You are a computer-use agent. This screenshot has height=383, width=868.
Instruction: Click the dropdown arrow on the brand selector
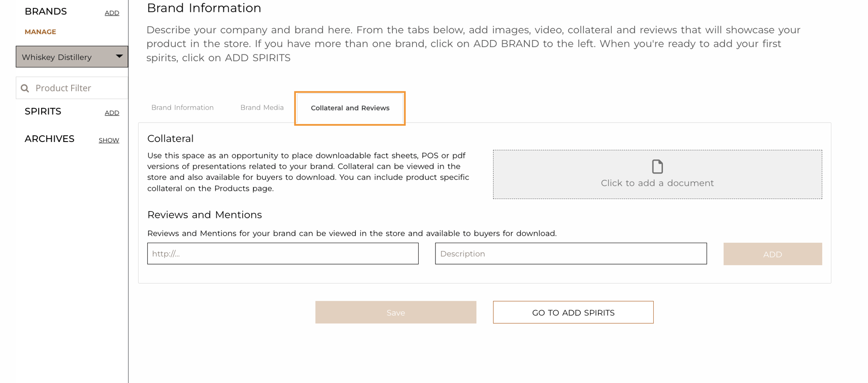coord(120,56)
